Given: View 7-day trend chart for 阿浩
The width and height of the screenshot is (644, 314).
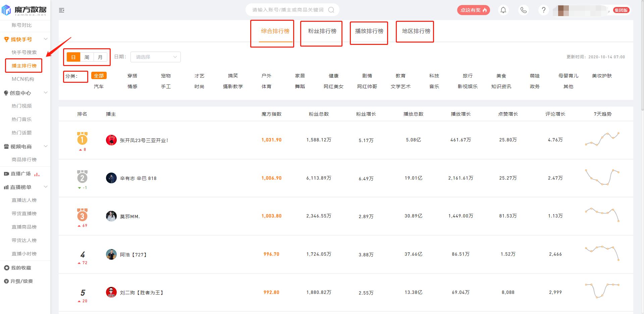Looking at the screenshot, I should point(602,253).
